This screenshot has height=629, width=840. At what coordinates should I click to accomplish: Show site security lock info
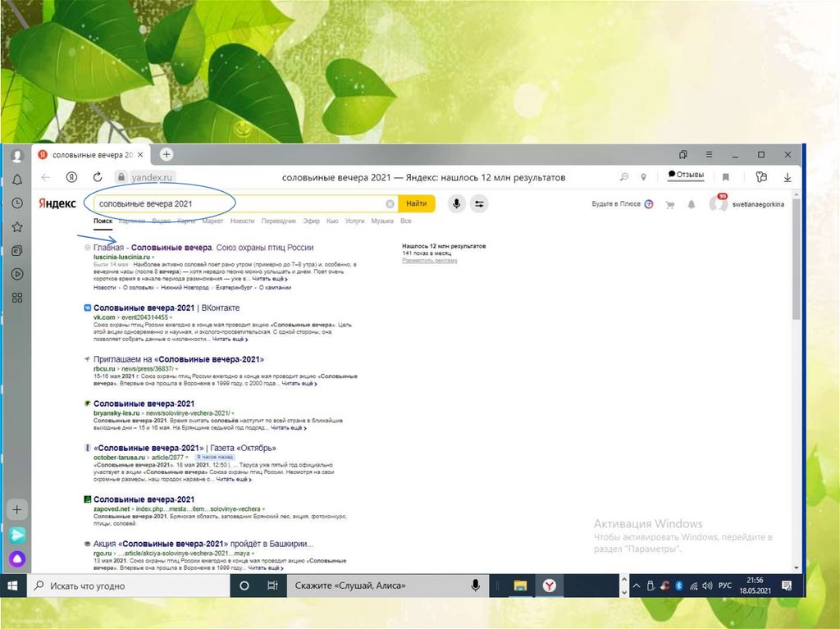[x=121, y=177]
